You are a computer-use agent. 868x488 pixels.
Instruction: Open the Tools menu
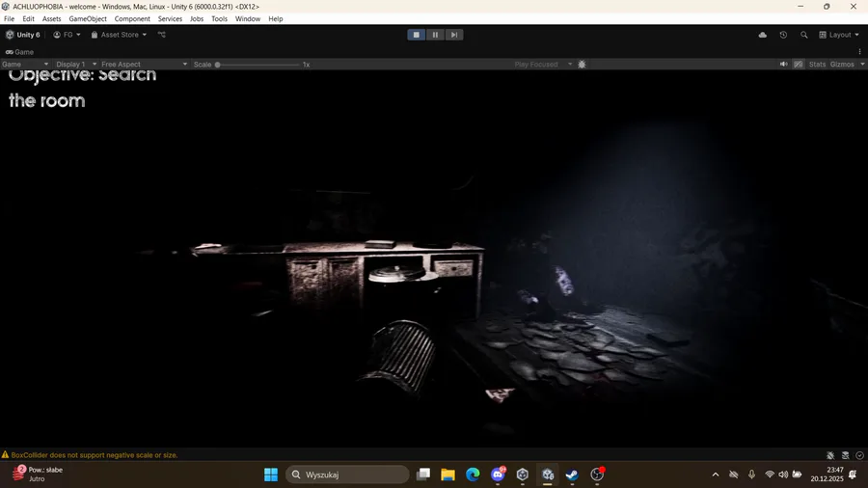click(x=219, y=19)
